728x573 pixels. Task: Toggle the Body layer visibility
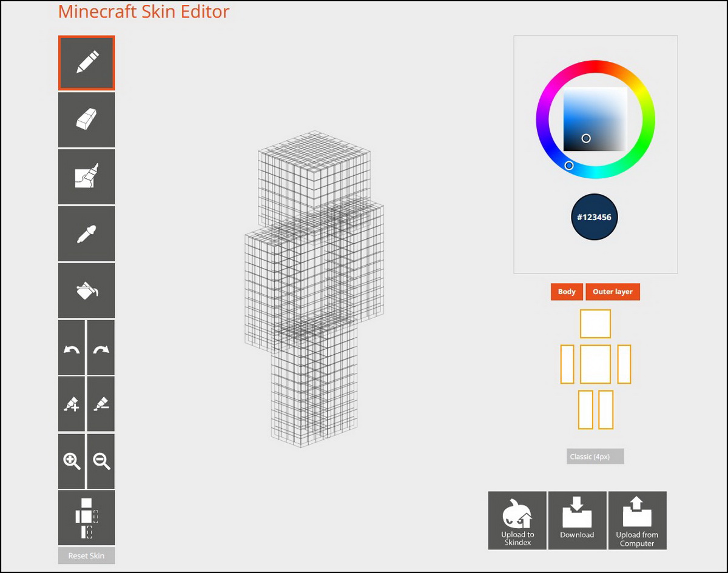tap(567, 292)
